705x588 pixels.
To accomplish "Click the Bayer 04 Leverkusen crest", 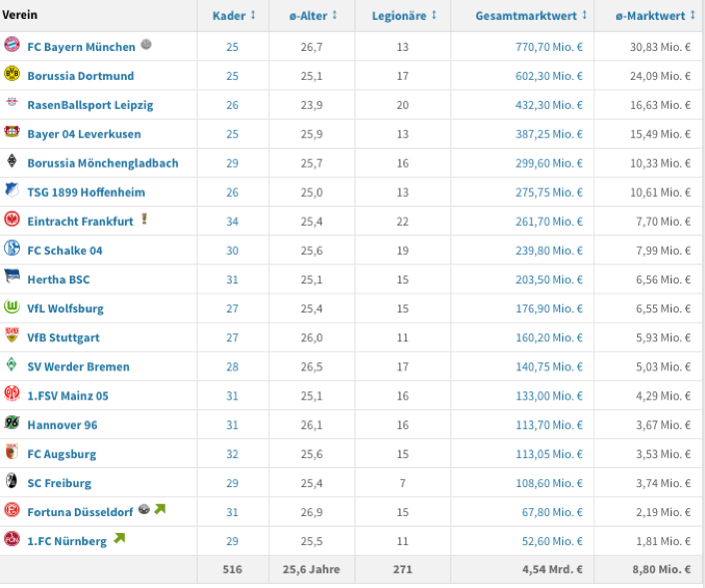I will coord(12,131).
